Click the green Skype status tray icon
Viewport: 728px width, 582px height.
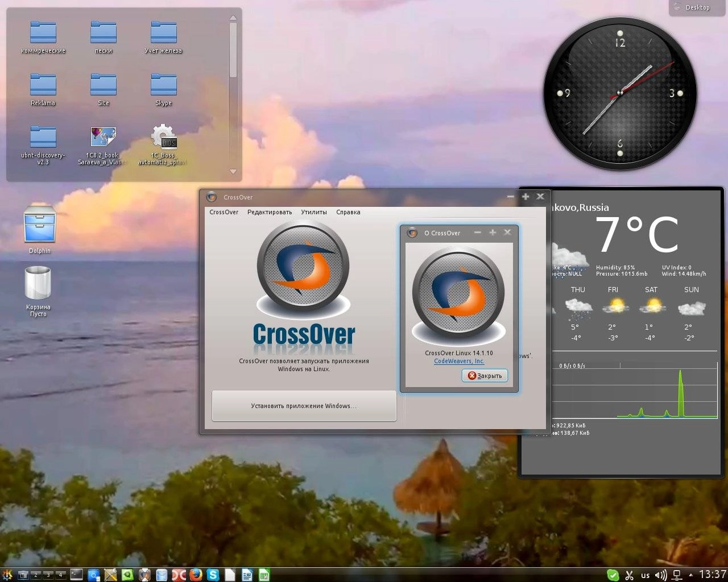click(613, 575)
